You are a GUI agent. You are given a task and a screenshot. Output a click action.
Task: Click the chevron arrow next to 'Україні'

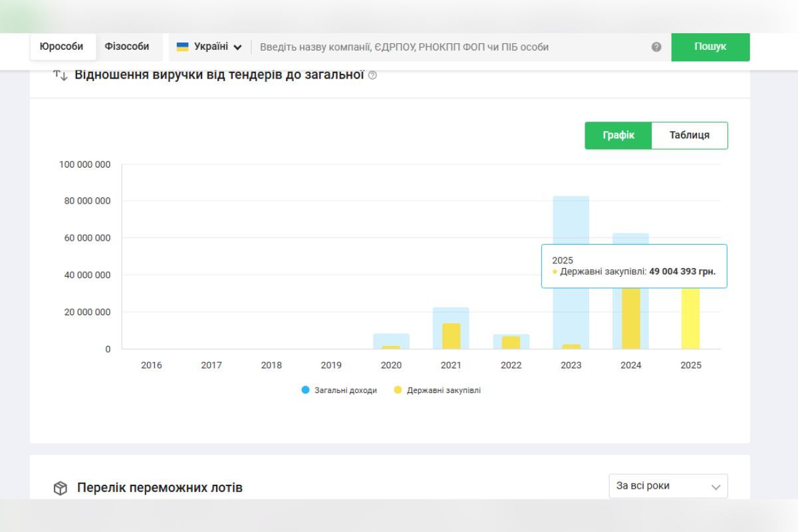click(x=237, y=47)
